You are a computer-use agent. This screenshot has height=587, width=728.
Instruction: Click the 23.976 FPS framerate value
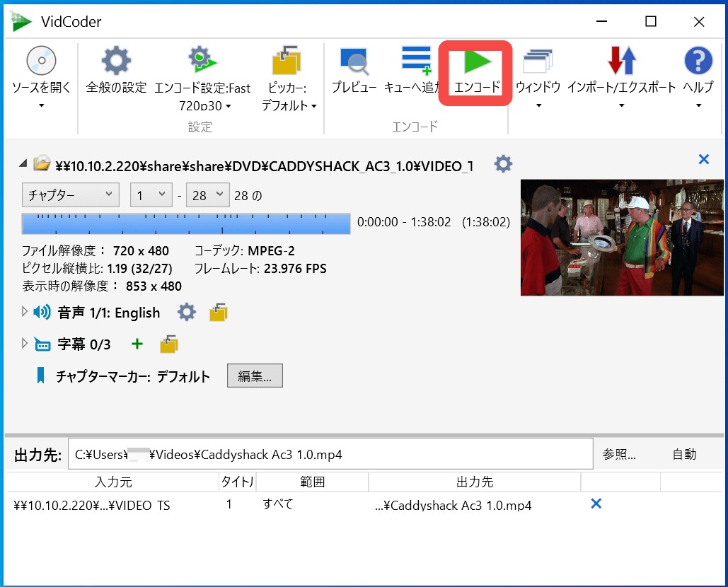pos(295,269)
